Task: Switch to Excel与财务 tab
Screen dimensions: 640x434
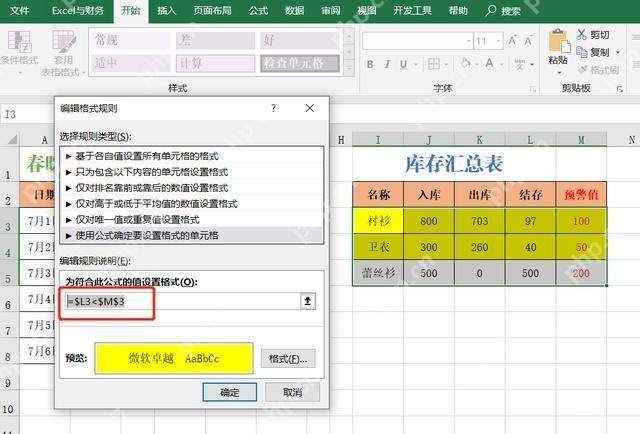Action: [78, 10]
